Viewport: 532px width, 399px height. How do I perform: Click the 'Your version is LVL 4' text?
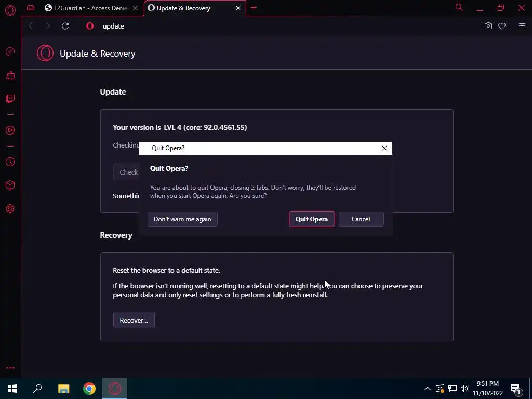(x=180, y=128)
